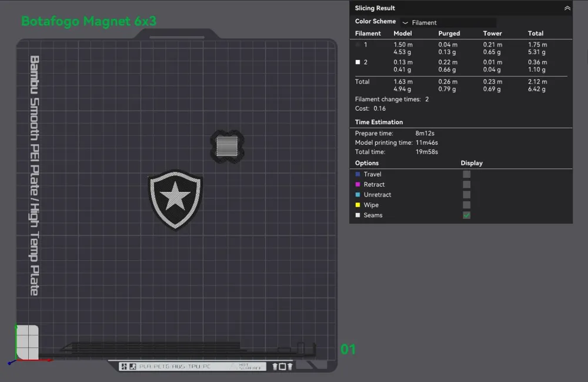This screenshot has width=588, height=382.
Task: Click the white Seams color swatch
Action: [x=358, y=215]
